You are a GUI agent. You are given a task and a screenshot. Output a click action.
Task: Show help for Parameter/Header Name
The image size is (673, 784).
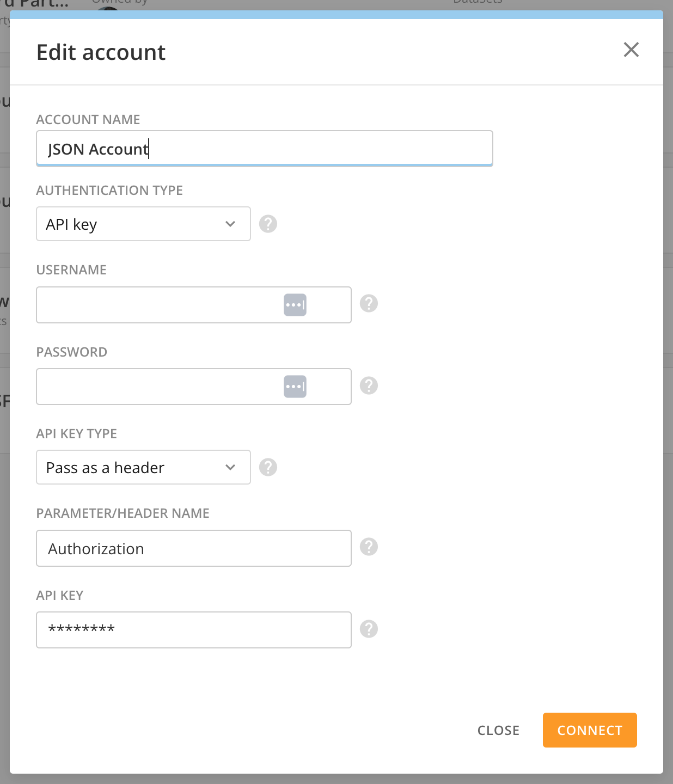click(x=369, y=547)
